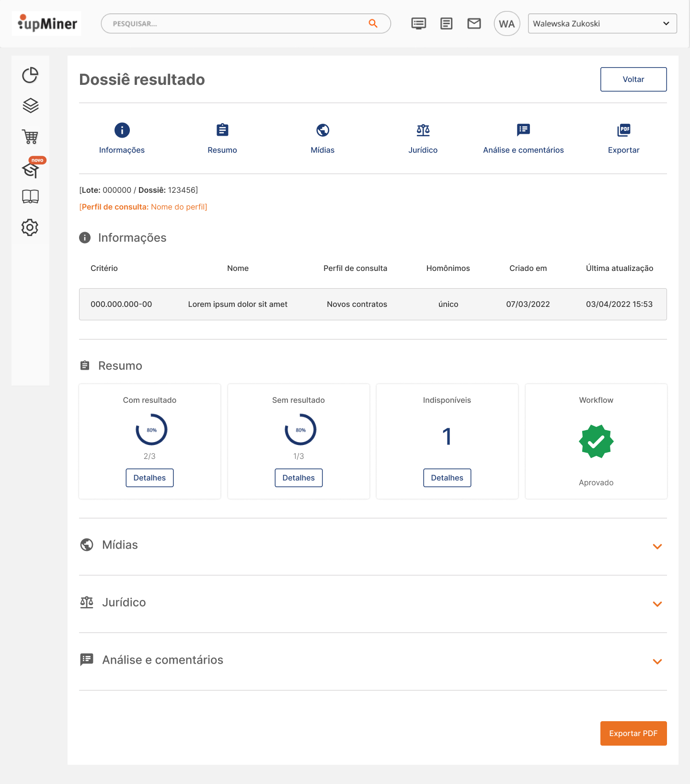Click the orange Exportar PDF button
Image resolution: width=690 pixels, height=784 pixels.
[633, 733]
